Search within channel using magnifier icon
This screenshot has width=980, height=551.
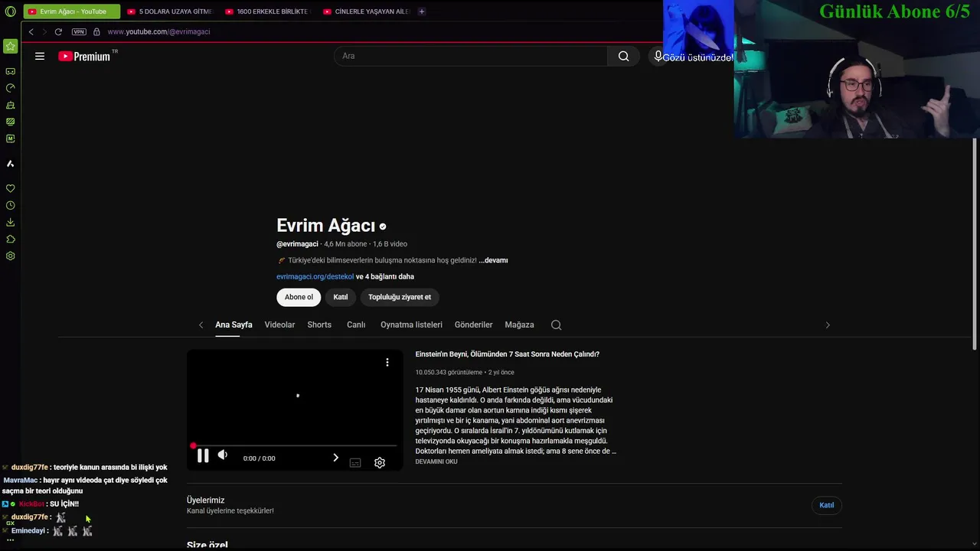coord(557,325)
